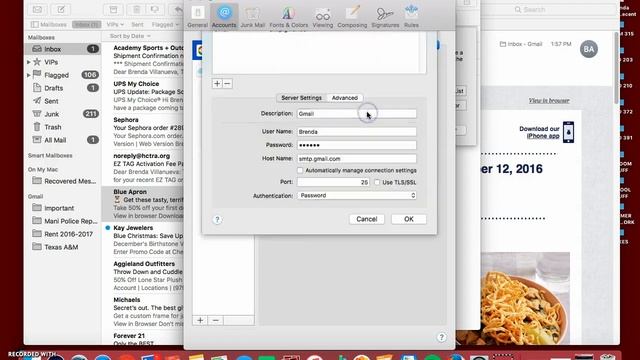The width and height of the screenshot is (640, 360).
Task: Open the Rent 2016-2017 folder
Action: tap(62, 234)
